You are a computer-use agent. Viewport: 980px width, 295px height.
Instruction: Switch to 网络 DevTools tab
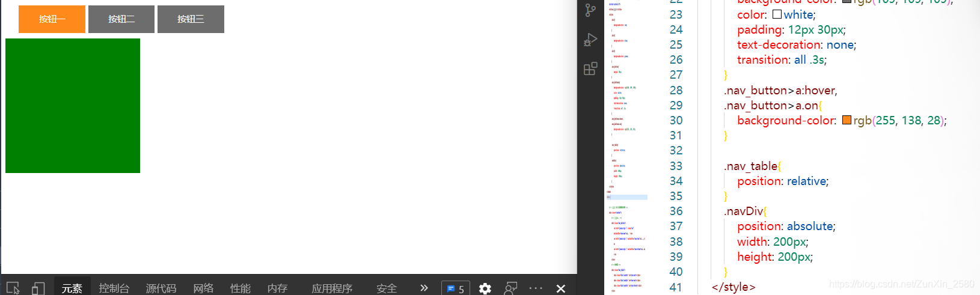click(x=204, y=288)
